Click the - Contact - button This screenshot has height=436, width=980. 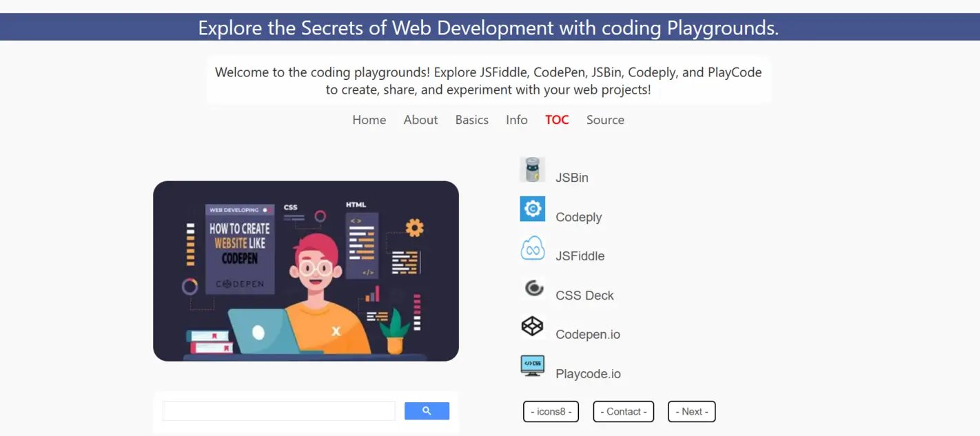[x=624, y=411]
